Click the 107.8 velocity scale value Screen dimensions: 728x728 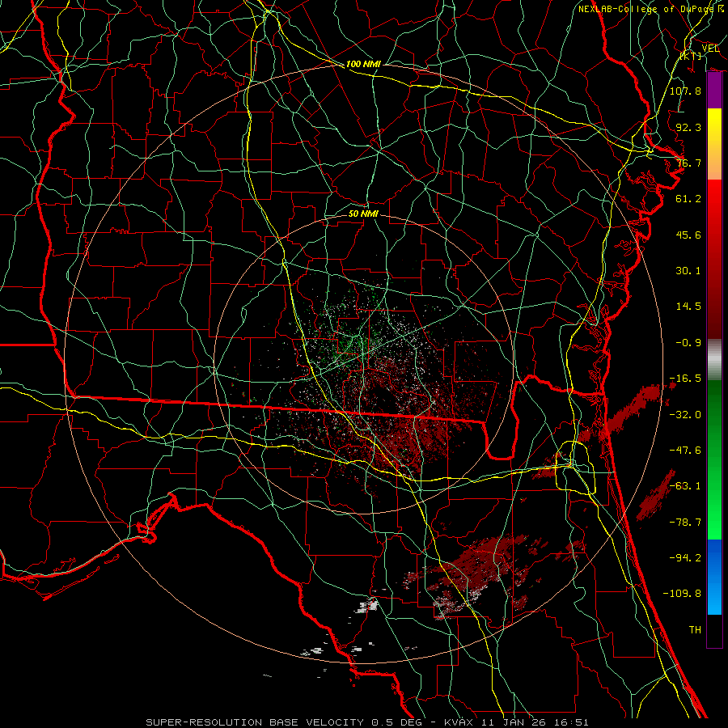[x=685, y=91]
